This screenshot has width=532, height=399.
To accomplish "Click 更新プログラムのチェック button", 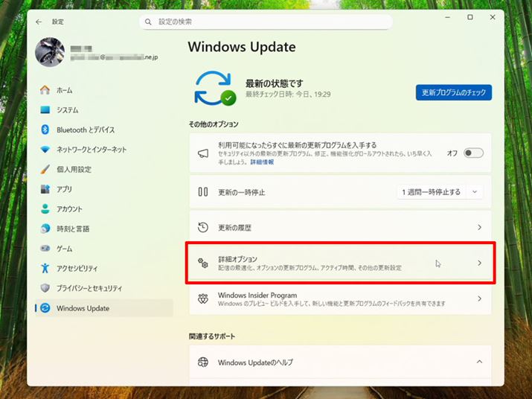I will pyautogui.click(x=454, y=92).
